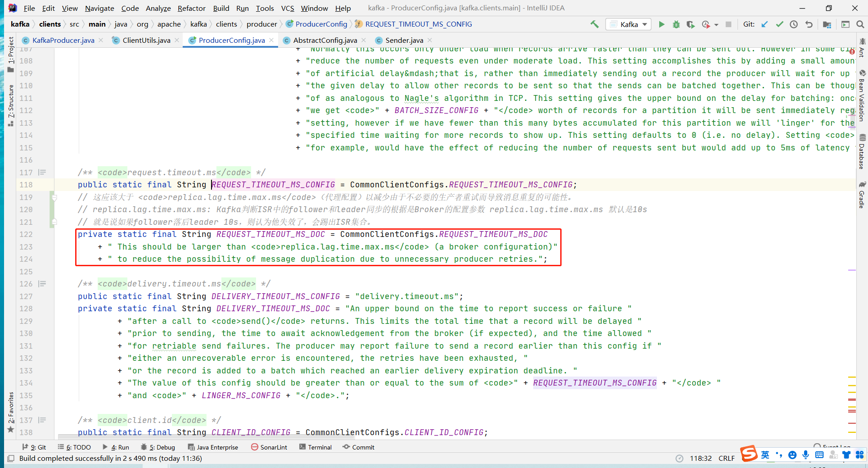Open the Refactor menu
Viewport: 868px width, 468px height.
point(191,8)
